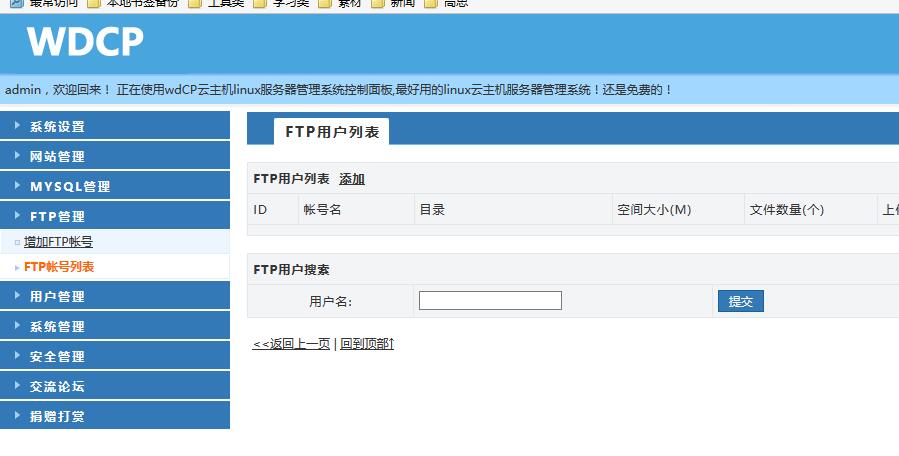Click the FTP用户搜索 section heading
The height and width of the screenshot is (456, 899).
291,270
